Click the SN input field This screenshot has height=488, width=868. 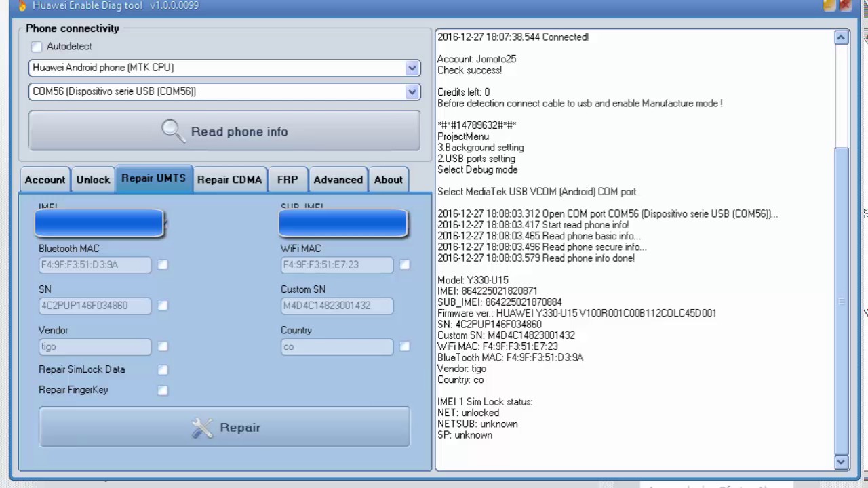(x=95, y=306)
